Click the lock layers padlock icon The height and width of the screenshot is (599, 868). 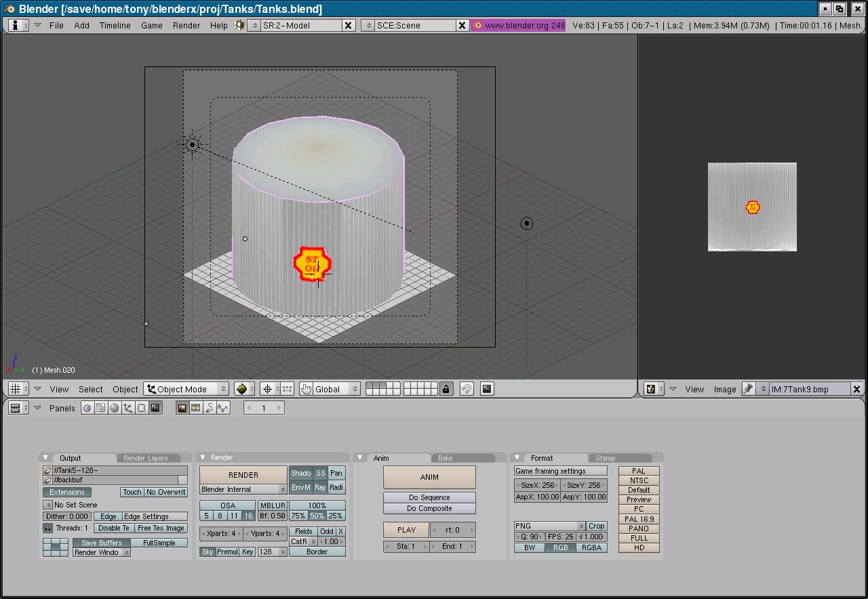(x=446, y=389)
